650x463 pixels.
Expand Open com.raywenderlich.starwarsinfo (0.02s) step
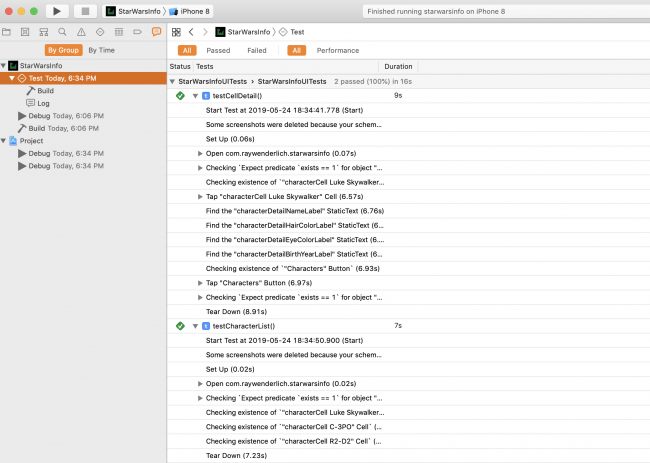[200, 384]
